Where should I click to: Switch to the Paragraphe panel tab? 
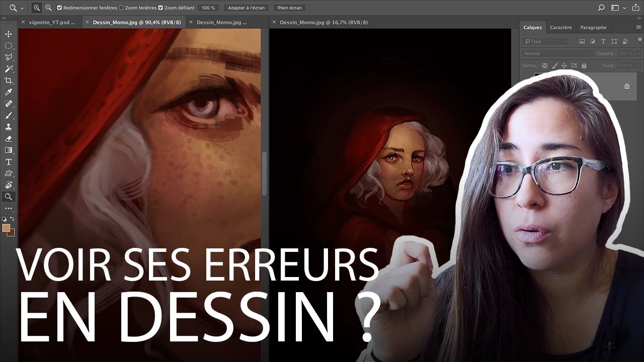[593, 28]
